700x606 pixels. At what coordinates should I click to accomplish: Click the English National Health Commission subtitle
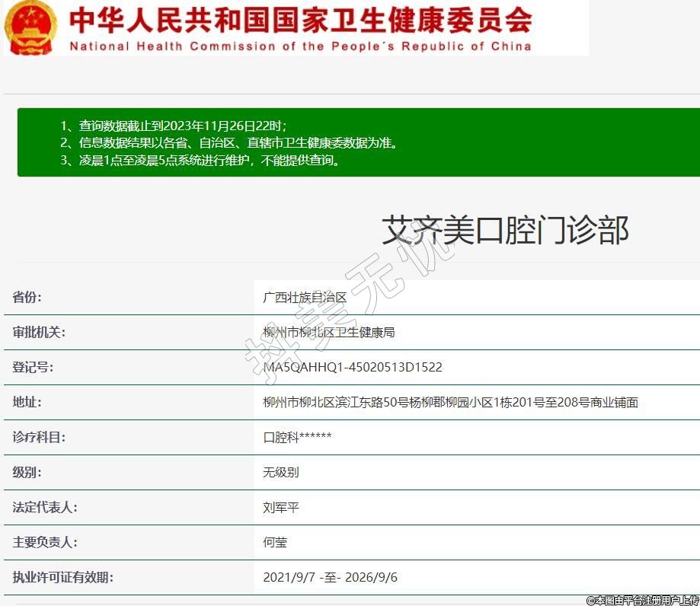(300, 46)
